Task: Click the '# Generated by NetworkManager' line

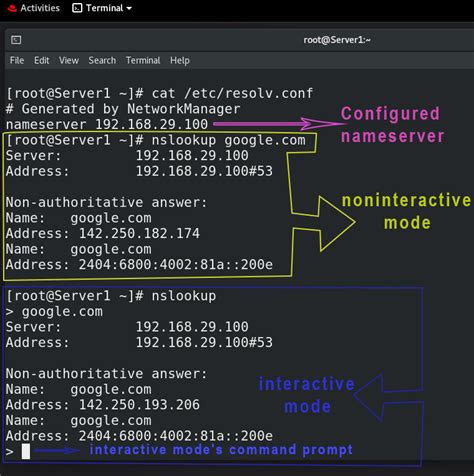Action: (123, 109)
